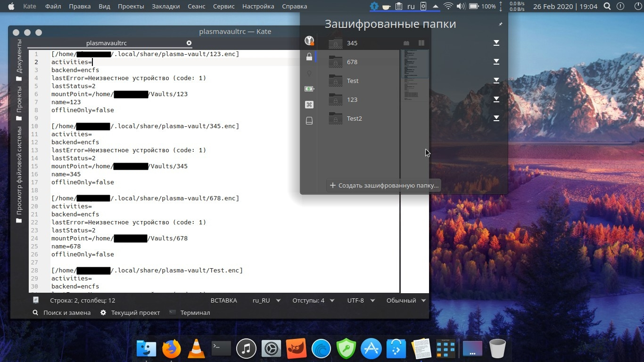Open the Справка menu

[294, 7]
